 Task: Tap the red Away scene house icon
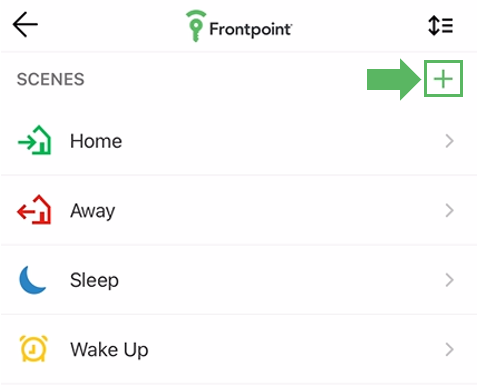click(x=34, y=209)
